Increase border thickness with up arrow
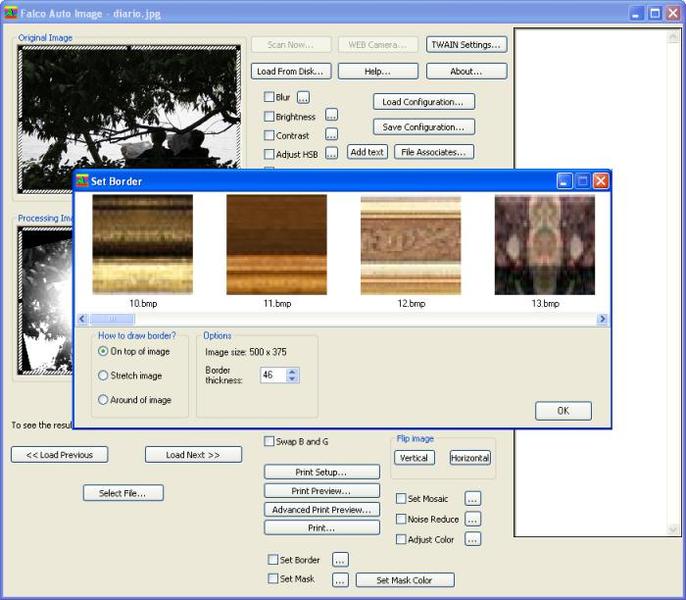 (x=292, y=371)
